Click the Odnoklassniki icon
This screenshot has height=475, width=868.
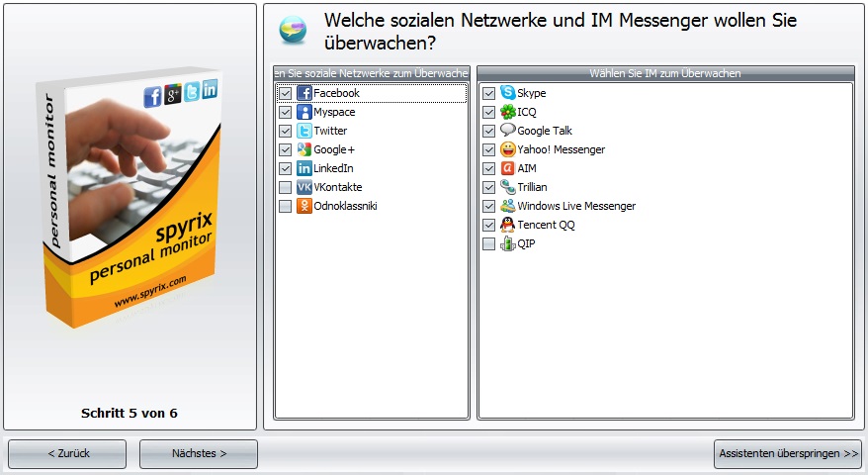[x=304, y=206]
